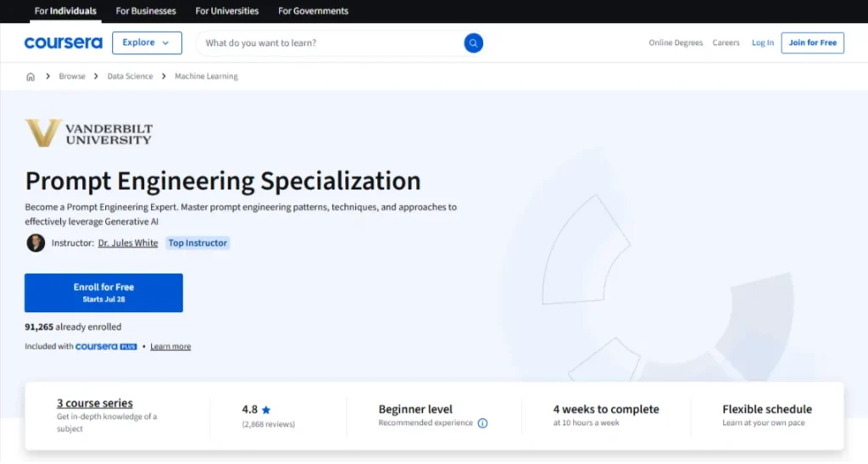The width and height of the screenshot is (868, 464).
Task: Click Enroll for Free button
Action: pyautogui.click(x=103, y=293)
